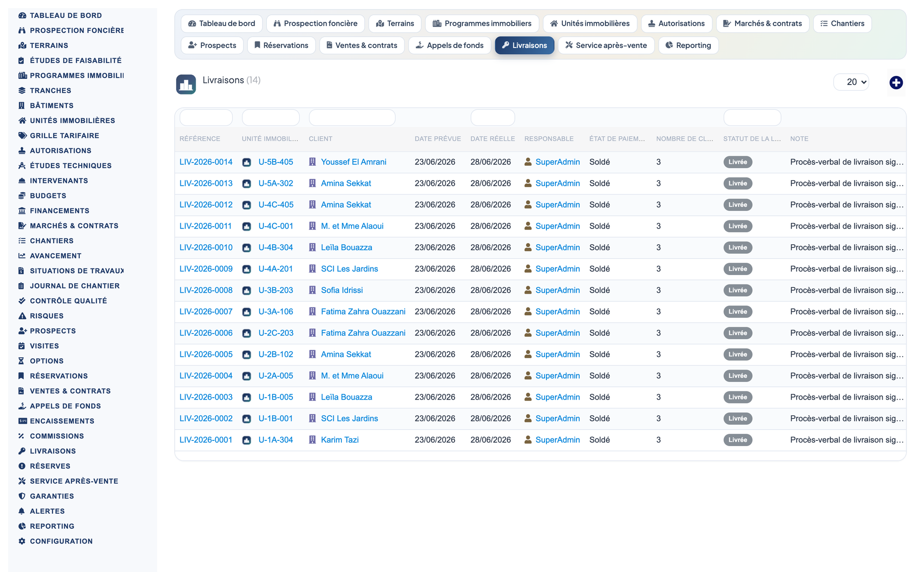Click Configuration gear icon in sidebar
Screen dimensions: 924x572
coord(22,541)
